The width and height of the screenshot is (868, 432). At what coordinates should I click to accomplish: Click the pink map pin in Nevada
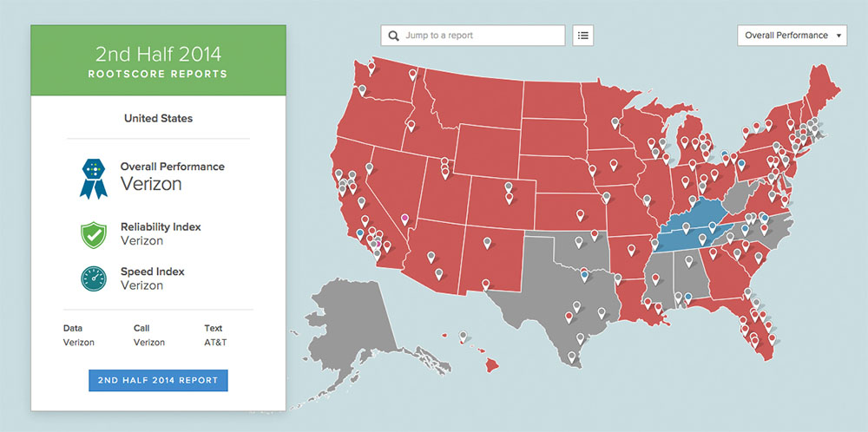click(404, 220)
